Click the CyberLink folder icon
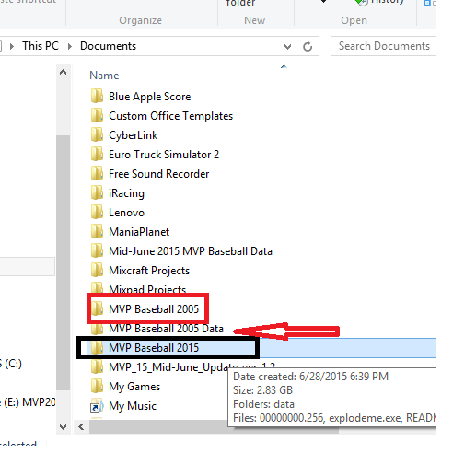This screenshot has height=465, width=476. [x=98, y=135]
